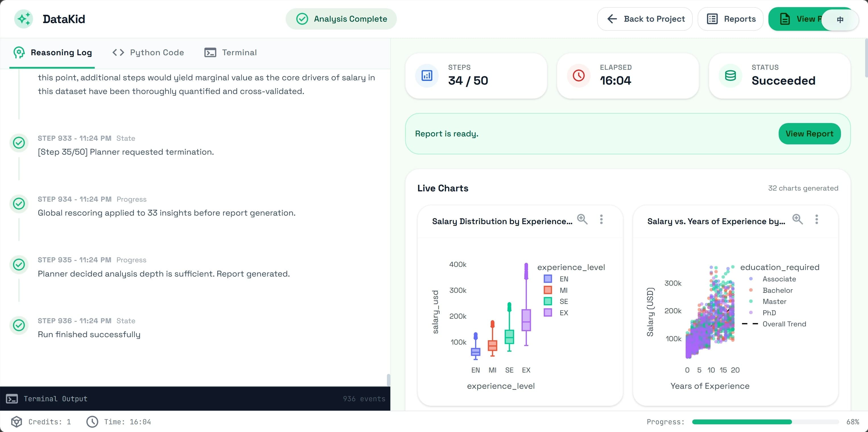Image resolution: width=868 pixels, height=432 pixels.
Task: Select the Reasoning Log brain icon
Action: [x=19, y=52]
